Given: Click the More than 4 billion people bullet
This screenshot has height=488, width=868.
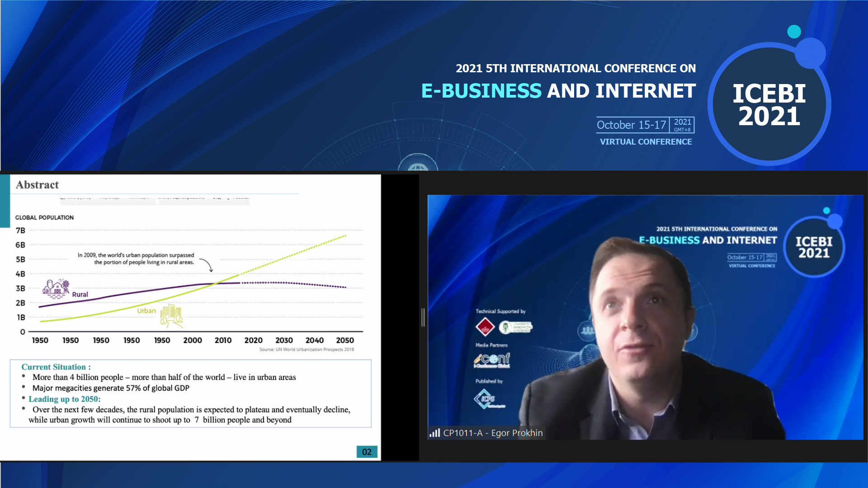Looking at the screenshot, I should (x=164, y=377).
